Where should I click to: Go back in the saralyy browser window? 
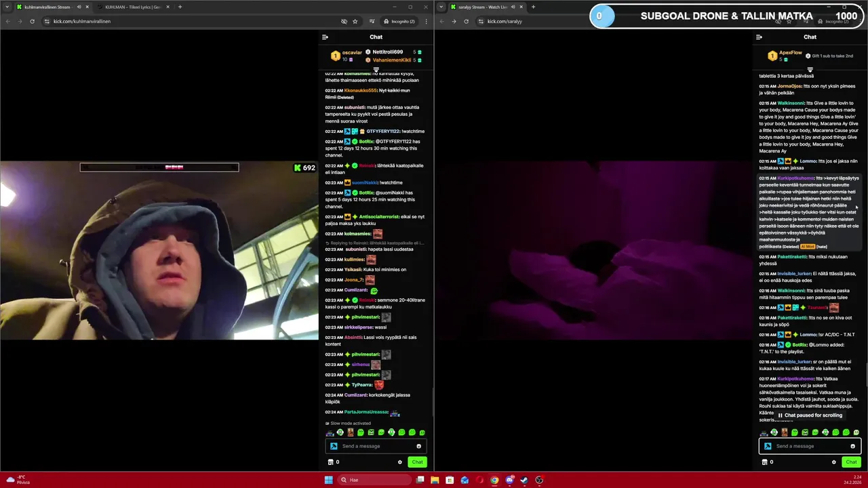pos(441,21)
